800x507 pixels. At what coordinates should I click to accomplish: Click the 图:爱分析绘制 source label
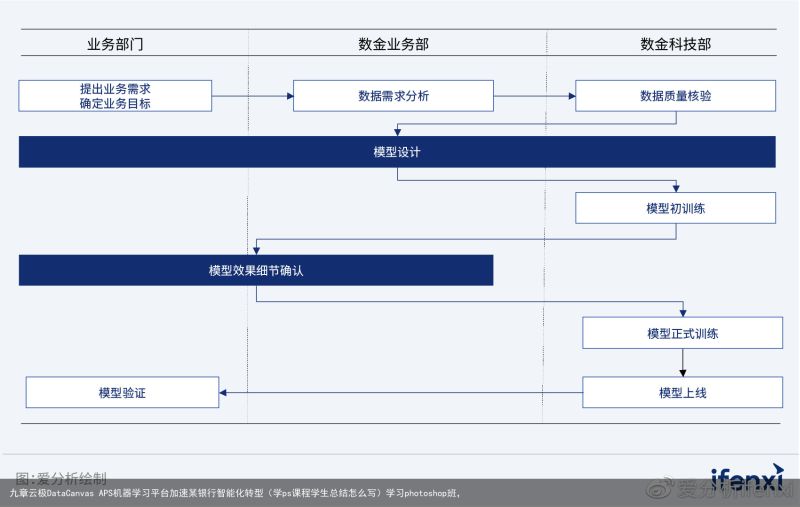61,478
